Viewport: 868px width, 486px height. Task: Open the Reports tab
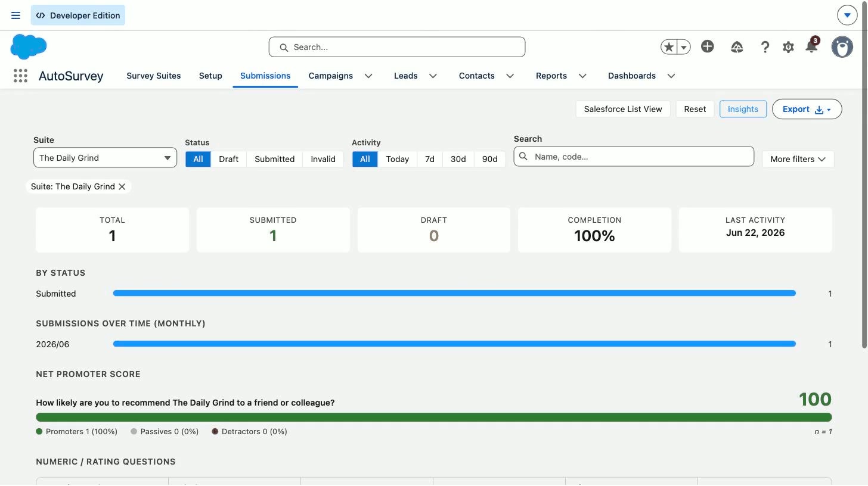(x=551, y=76)
